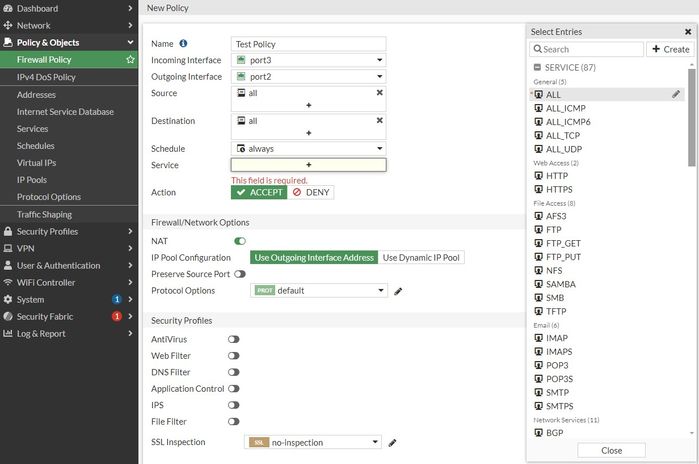Click the scrollbar up arrow
This screenshot has width=699, height=464.
pyautogui.click(x=691, y=65)
